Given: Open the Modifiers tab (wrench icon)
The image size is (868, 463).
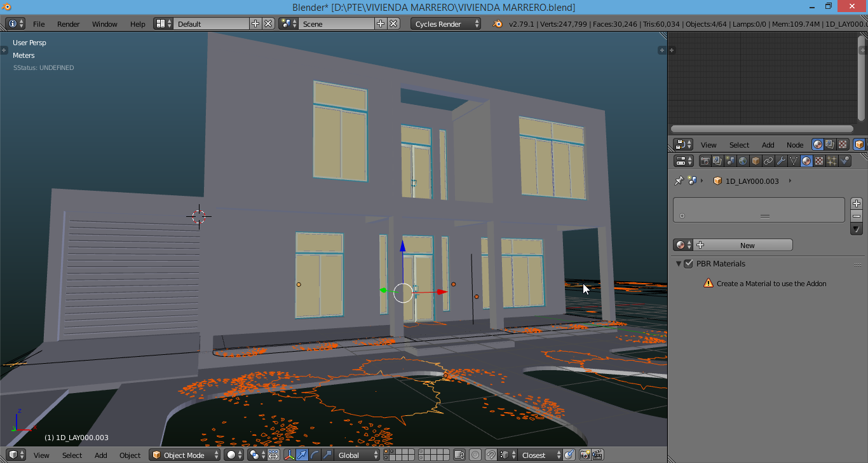Looking at the screenshot, I should (781, 161).
